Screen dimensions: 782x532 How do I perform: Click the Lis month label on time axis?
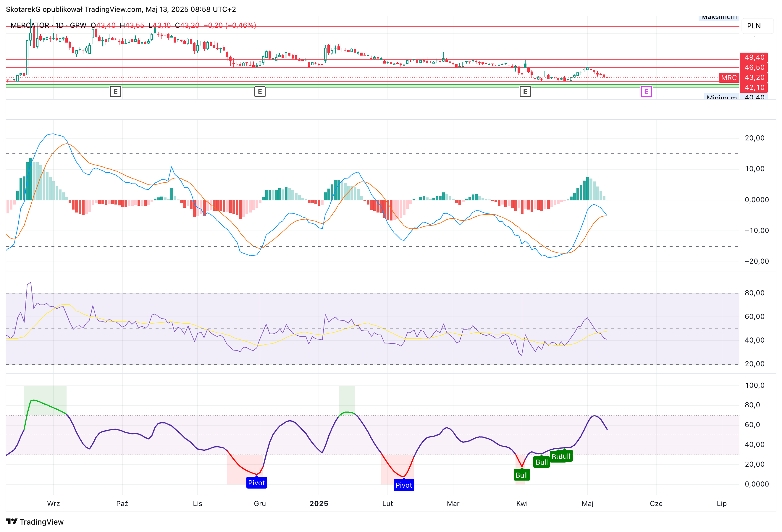click(198, 503)
